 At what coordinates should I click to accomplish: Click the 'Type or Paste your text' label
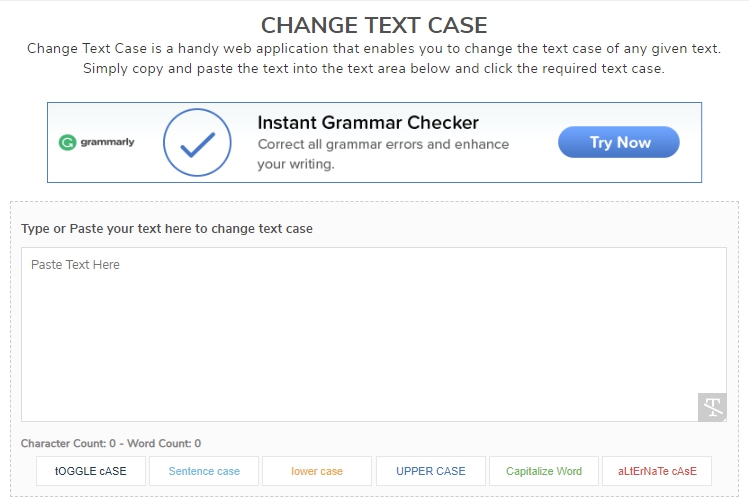167,229
